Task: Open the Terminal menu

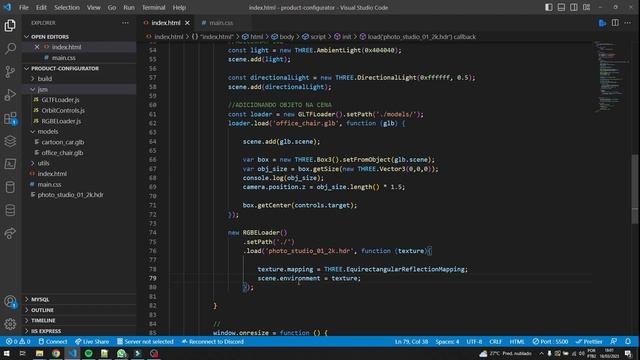Action: click(153, 7)
